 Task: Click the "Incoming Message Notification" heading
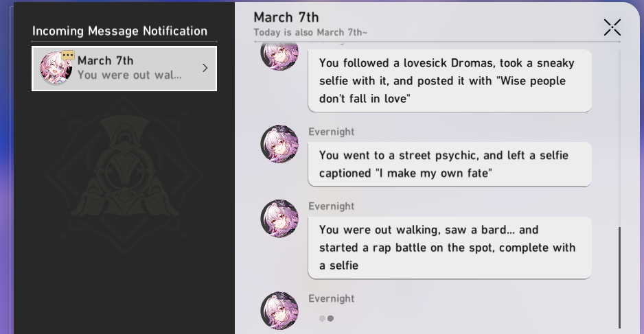click(x=119, y=31)
